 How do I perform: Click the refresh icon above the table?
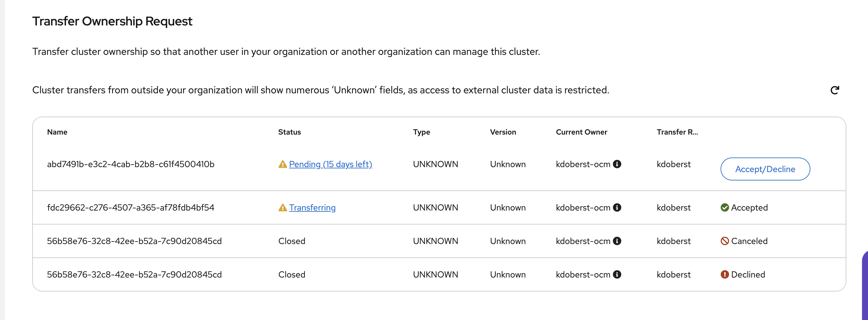coord(834,90)
